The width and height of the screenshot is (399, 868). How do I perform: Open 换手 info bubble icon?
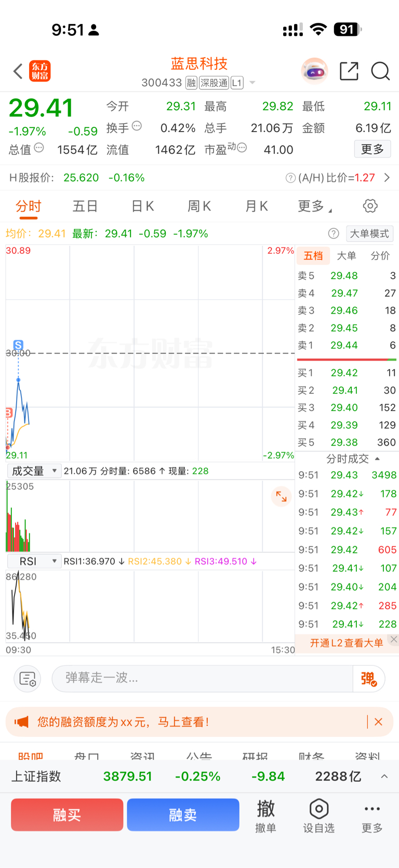tap(137, 126)
